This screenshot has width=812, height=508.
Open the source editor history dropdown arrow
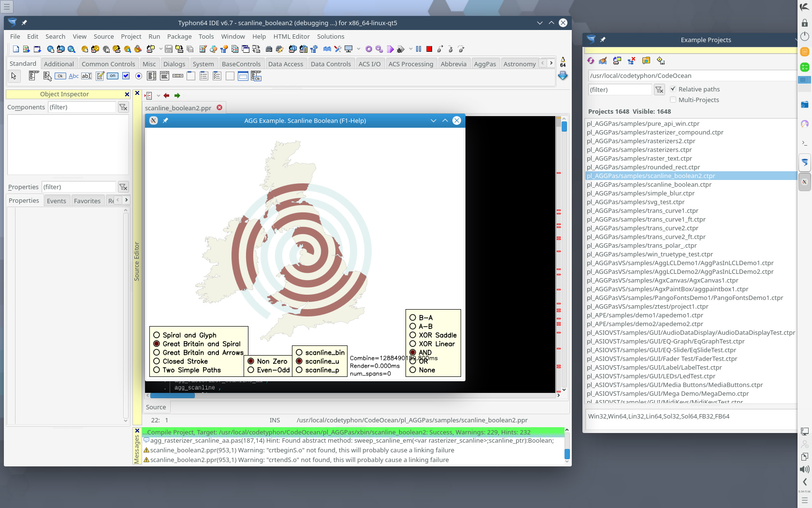click(158, 96)
